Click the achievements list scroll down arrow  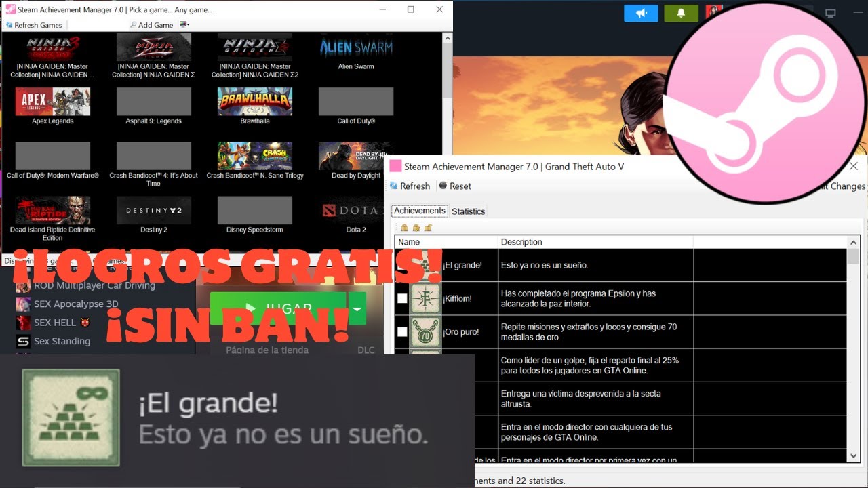853,456
